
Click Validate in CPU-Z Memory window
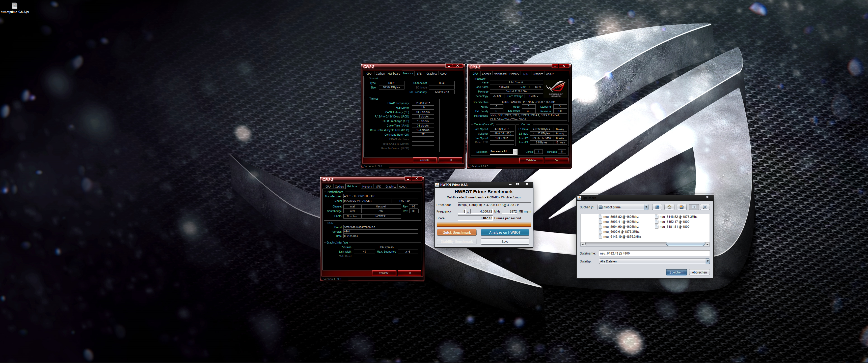tap(425, 160)
